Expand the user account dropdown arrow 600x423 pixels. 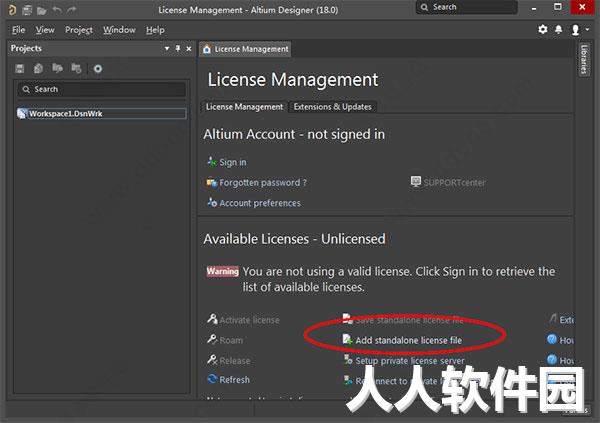[587, 29]
